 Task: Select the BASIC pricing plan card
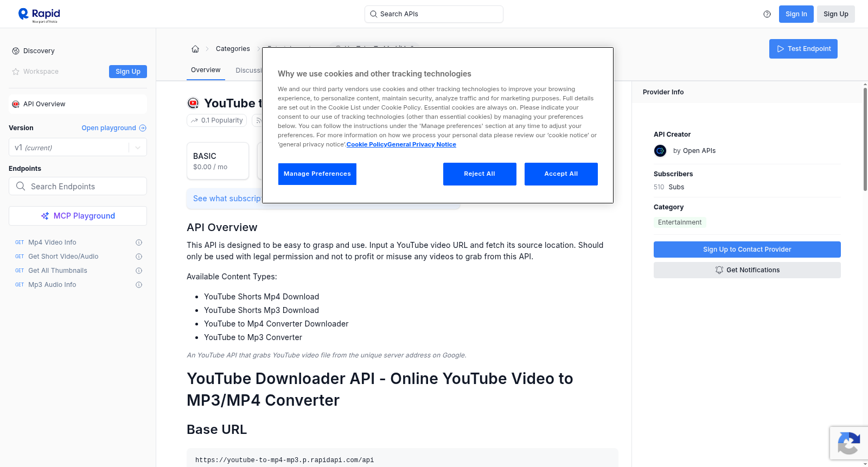click(218, 161)
